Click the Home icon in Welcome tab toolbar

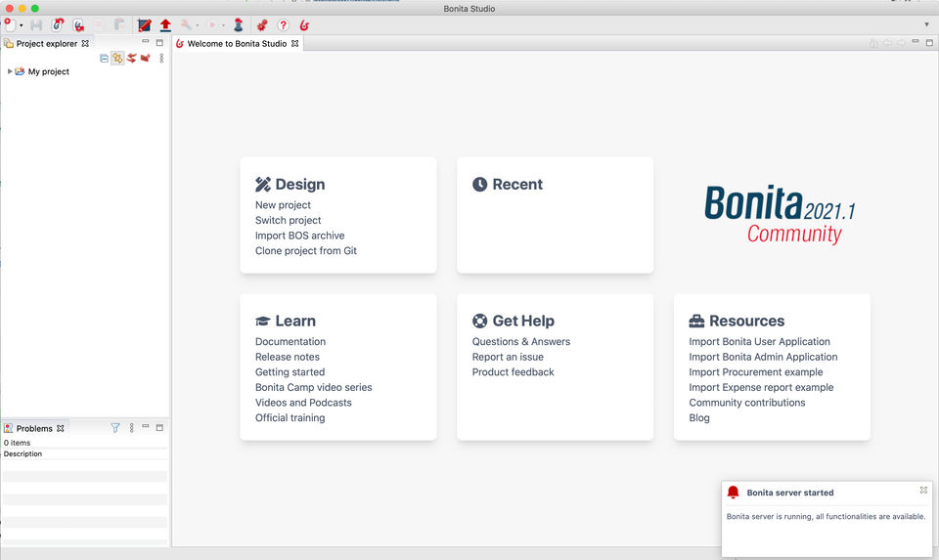click(x=873, y=43)
